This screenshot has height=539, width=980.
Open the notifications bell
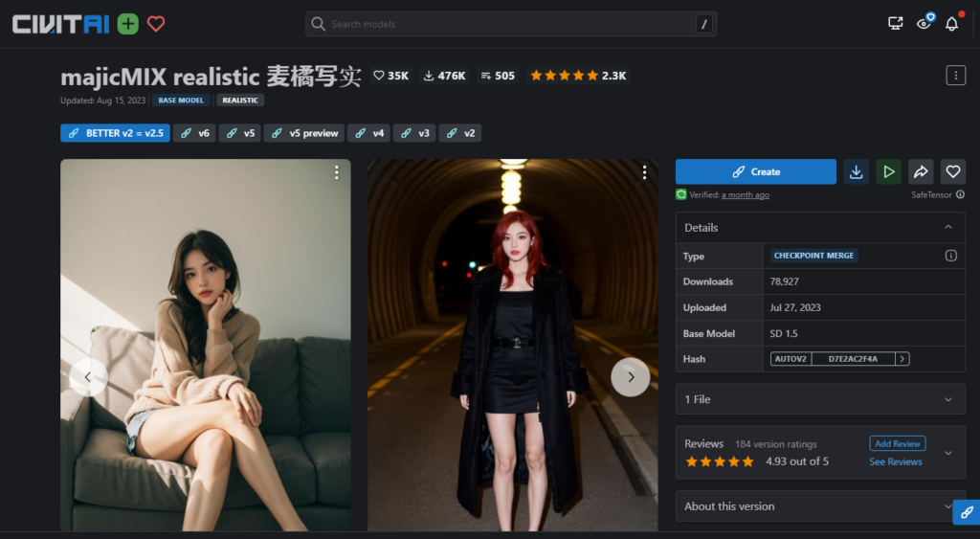951,24
